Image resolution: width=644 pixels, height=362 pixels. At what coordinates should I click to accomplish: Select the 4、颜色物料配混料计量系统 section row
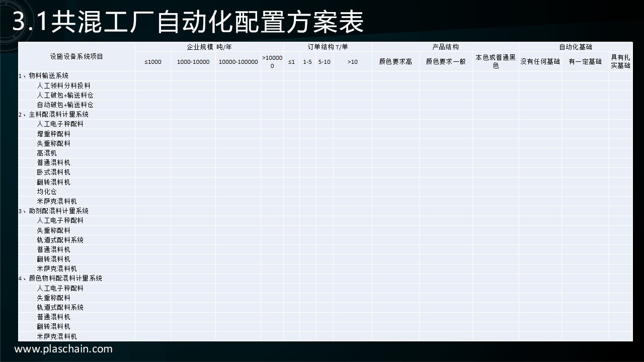[x=60, y=278]
